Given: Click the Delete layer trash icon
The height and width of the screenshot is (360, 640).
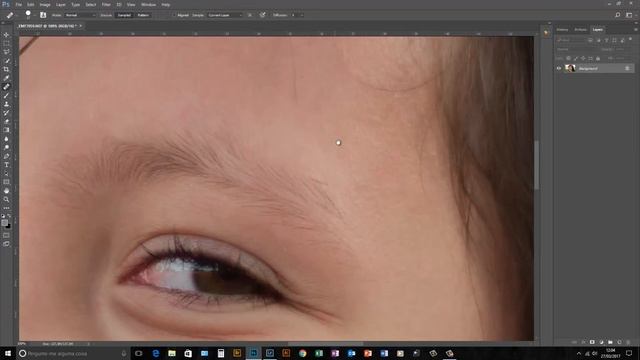Looking at the screenshot, I should 628,342.
